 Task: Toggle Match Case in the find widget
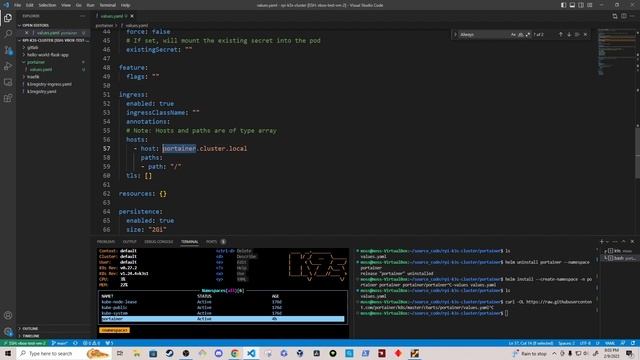[513, 35]
